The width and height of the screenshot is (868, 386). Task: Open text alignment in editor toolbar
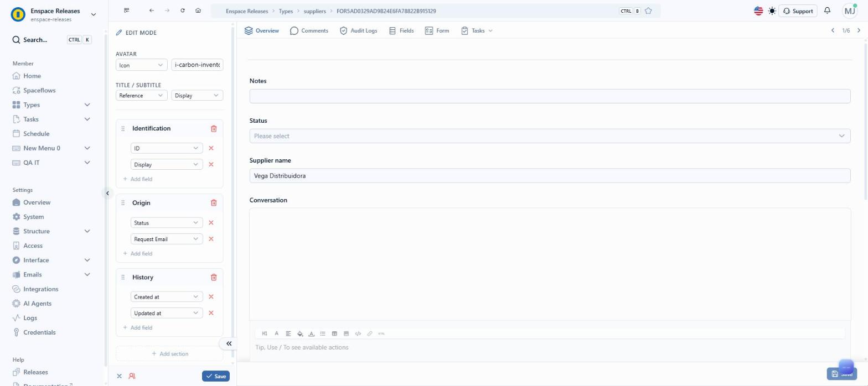click(288, 333)
